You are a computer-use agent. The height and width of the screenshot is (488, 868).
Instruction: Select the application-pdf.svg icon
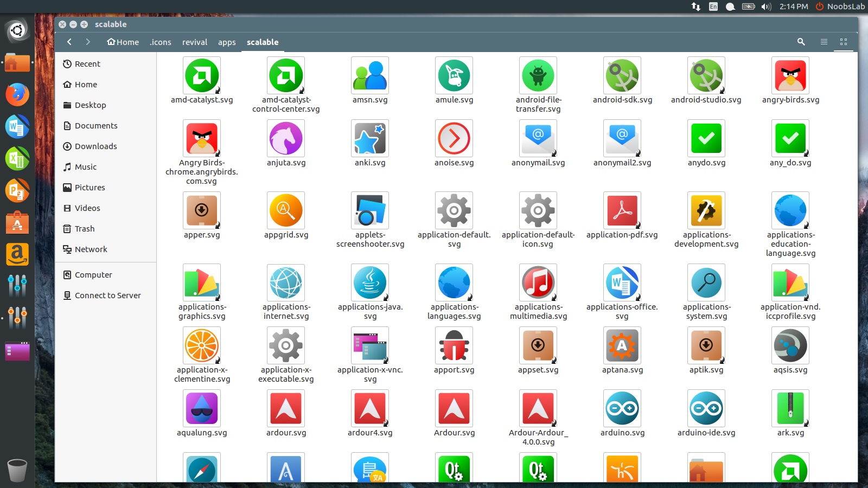[x=622, y=210]
